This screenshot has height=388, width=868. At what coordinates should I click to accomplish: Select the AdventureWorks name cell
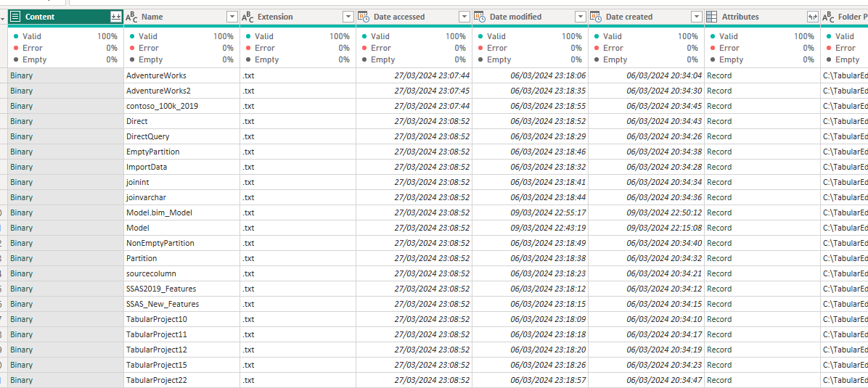click(181, 75)
